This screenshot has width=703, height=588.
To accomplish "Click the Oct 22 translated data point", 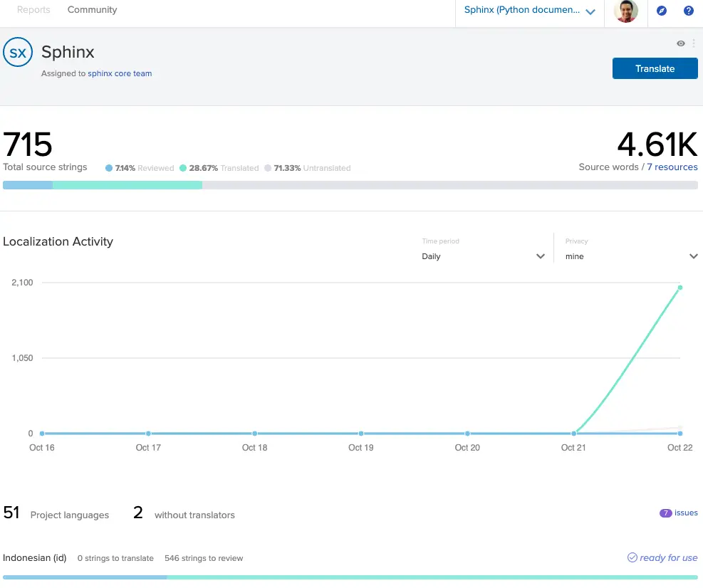I will click(680, 288).
